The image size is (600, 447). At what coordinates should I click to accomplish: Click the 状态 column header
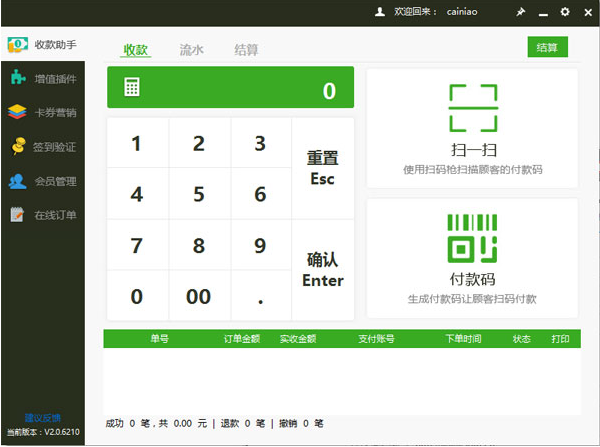click(522, 338)
